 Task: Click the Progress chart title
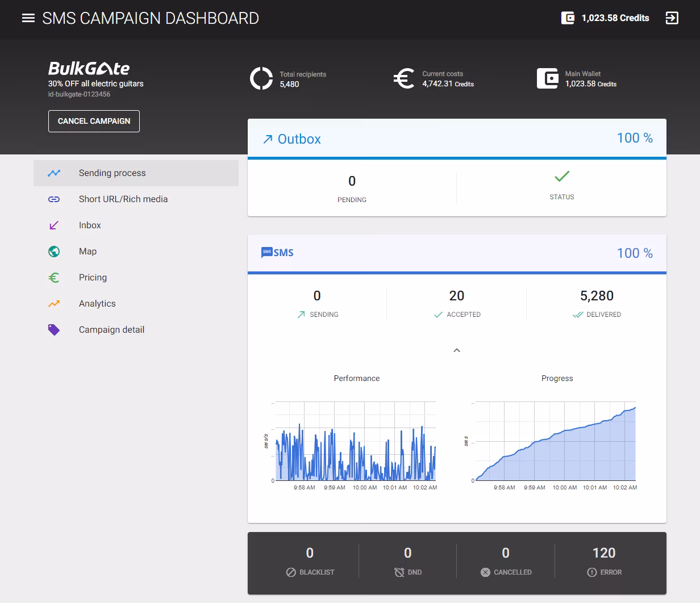pos(557,378)
